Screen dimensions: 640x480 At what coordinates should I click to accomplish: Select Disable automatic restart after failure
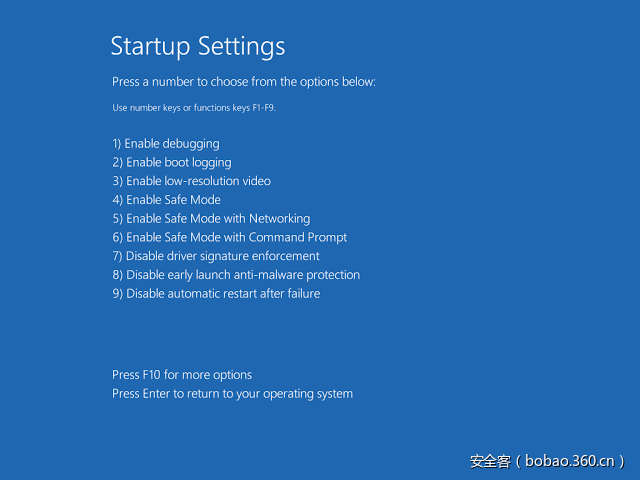coord(216,294)
